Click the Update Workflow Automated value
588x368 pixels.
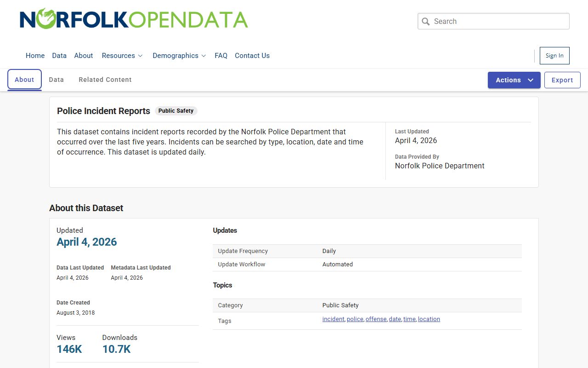[x=338, y=264]
